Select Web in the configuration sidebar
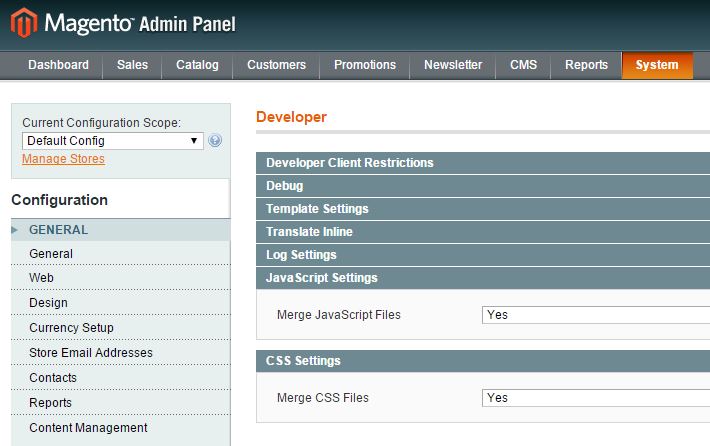Screen dimensions: 710x446 tap(121, 278)
